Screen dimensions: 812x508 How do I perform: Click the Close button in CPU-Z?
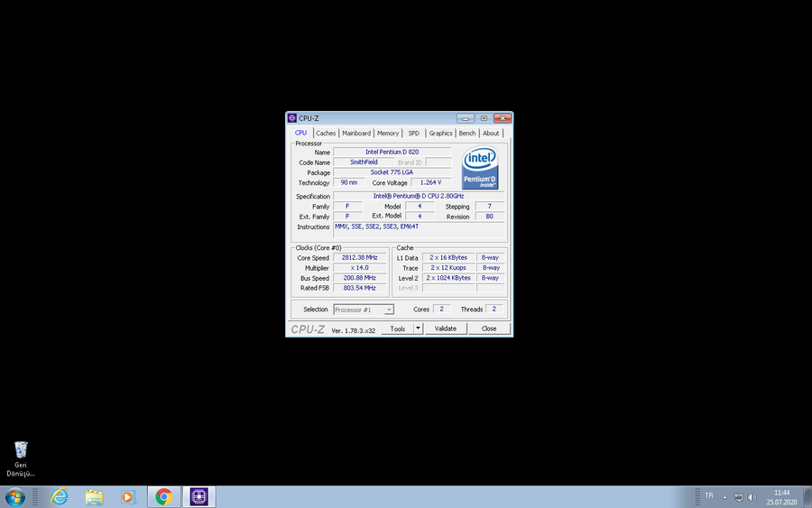coord(489,328)
